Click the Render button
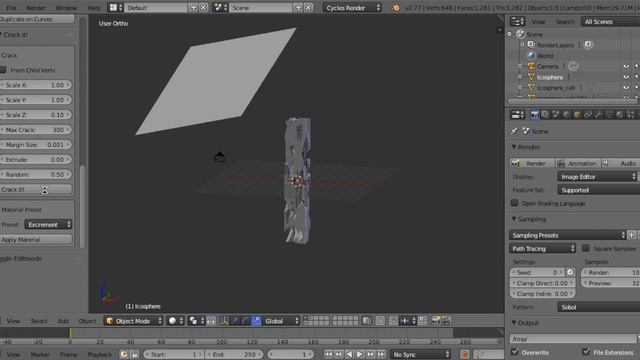The height and width of the screenshot is (360, 640). point(532,163)
